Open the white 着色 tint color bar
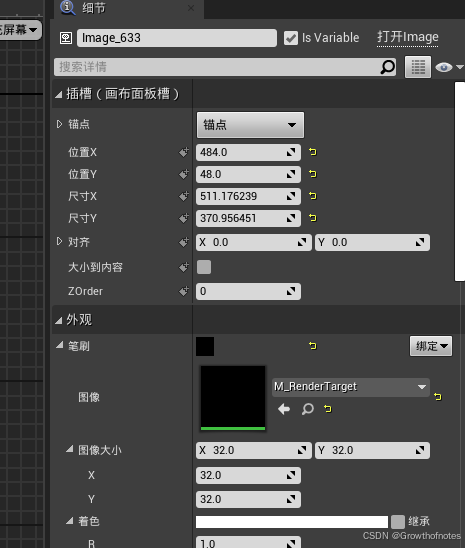465x548 pixels. (292, 522)
